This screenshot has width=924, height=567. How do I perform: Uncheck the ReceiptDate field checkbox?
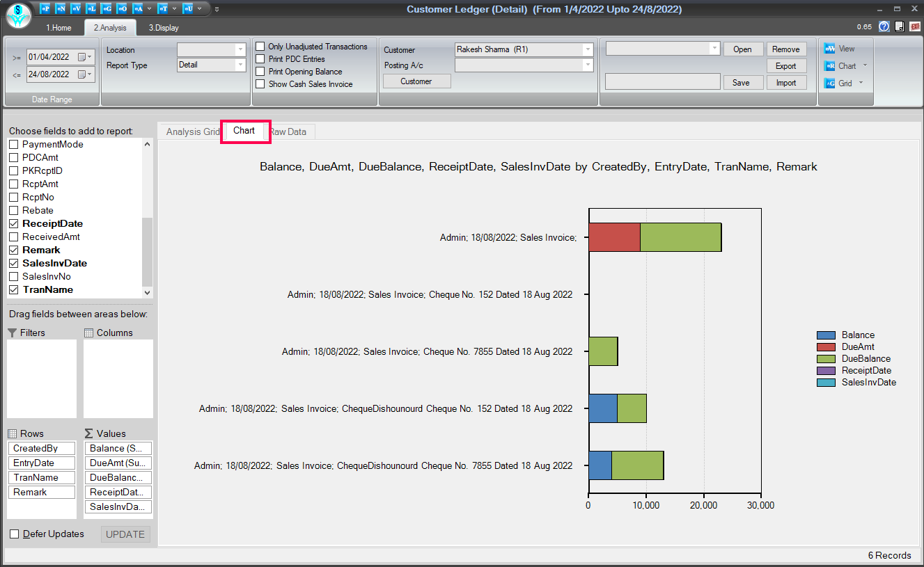pyautogui.click(x=14, y=224)
